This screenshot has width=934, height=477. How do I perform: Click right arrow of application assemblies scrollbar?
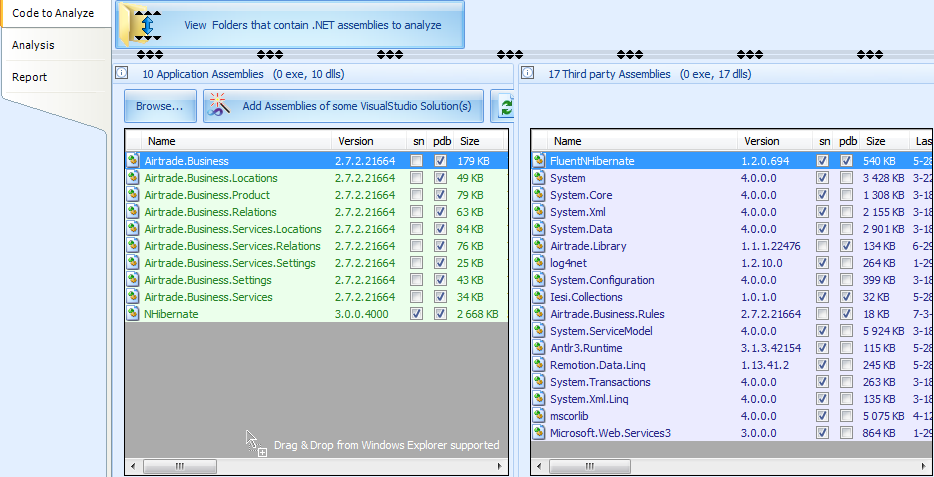500,466
